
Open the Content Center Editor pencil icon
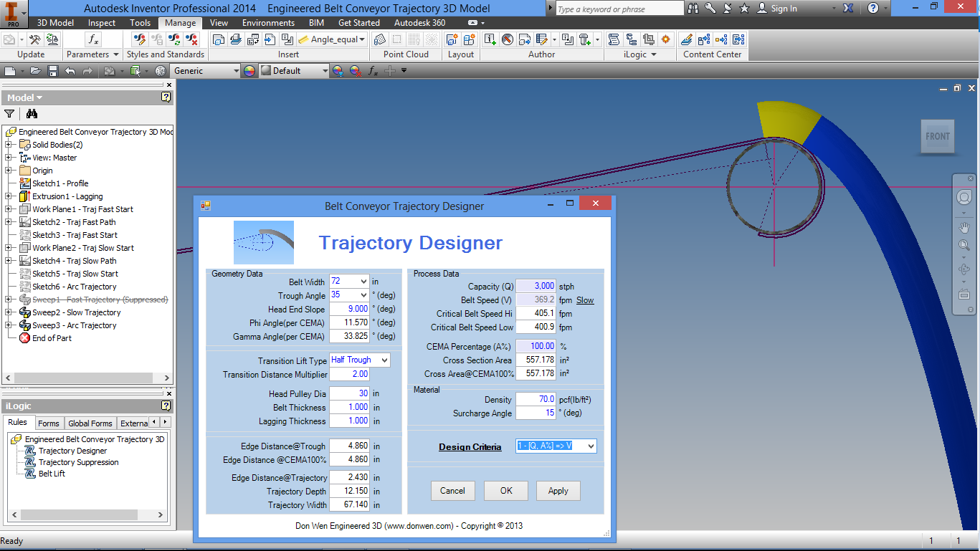687,39
